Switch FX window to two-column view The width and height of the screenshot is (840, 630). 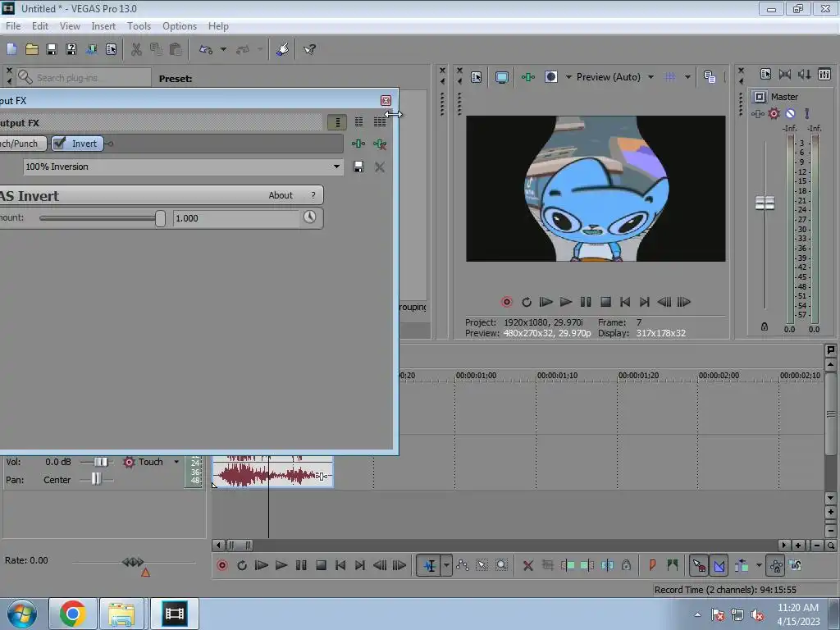click(359, 122)
